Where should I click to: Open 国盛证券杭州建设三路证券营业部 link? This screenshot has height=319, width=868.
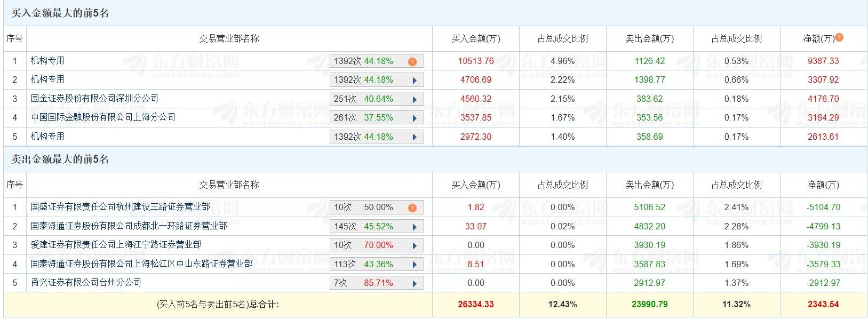tap(120, 207)
